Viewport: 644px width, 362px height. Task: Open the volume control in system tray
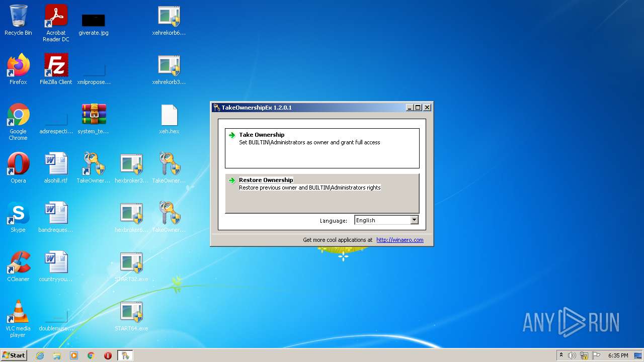pos(572,355)
